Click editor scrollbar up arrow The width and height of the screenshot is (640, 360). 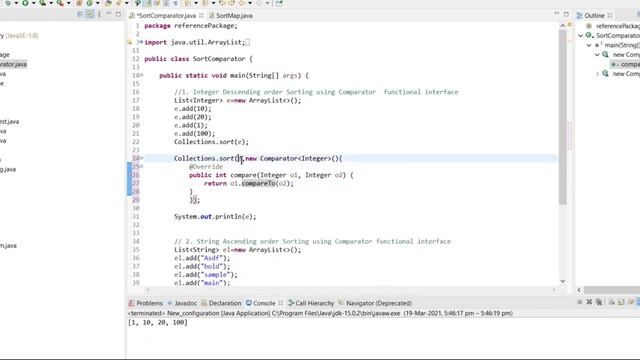[x=563, y=26]
